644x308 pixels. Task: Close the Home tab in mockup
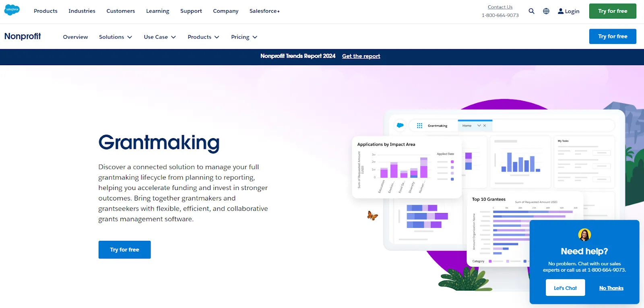click(x=485, y=126)
